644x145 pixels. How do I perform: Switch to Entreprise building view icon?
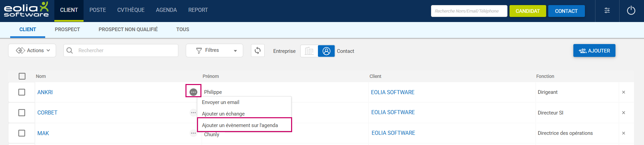(309, 51)
